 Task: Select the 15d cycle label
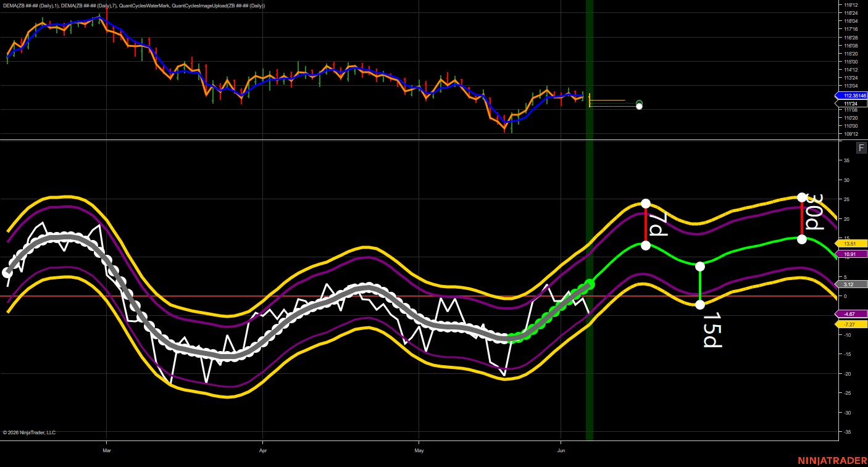(712, 329)
